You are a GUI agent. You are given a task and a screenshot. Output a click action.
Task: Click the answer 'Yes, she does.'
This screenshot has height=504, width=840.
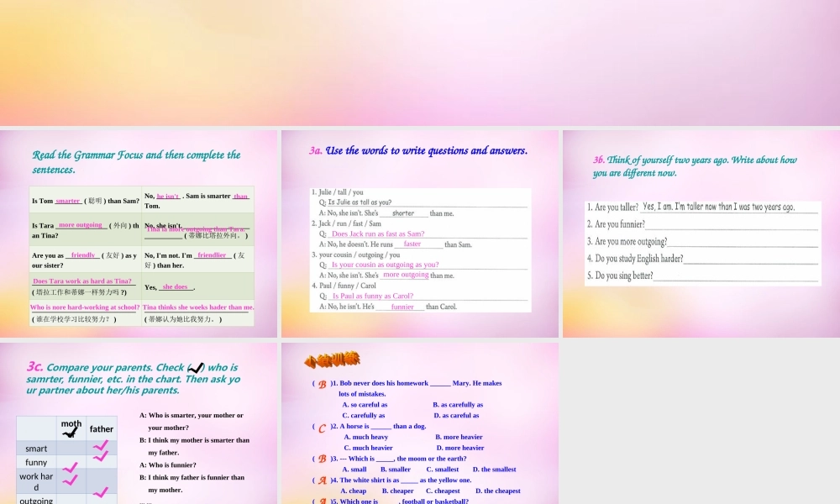170,287
